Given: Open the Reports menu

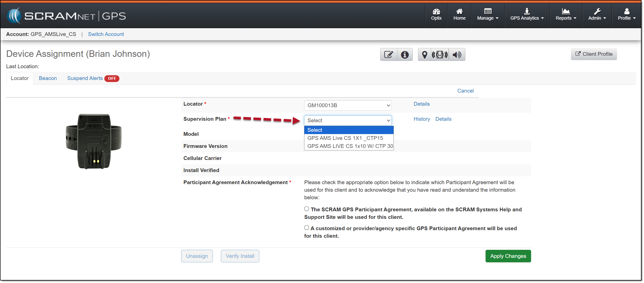Looking at the screenshot, I should pyautogui.click(x=566, y=15).
